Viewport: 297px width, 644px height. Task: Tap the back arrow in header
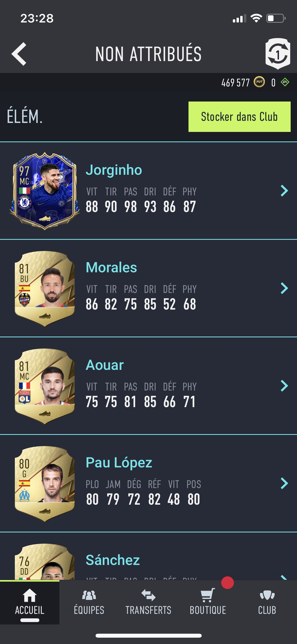click(19, 54)
